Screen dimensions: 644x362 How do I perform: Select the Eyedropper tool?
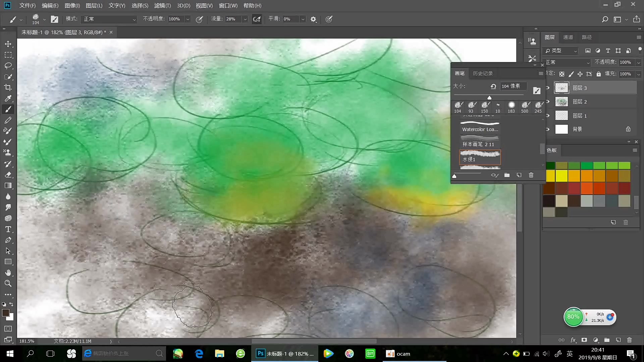tap(8, 99)
